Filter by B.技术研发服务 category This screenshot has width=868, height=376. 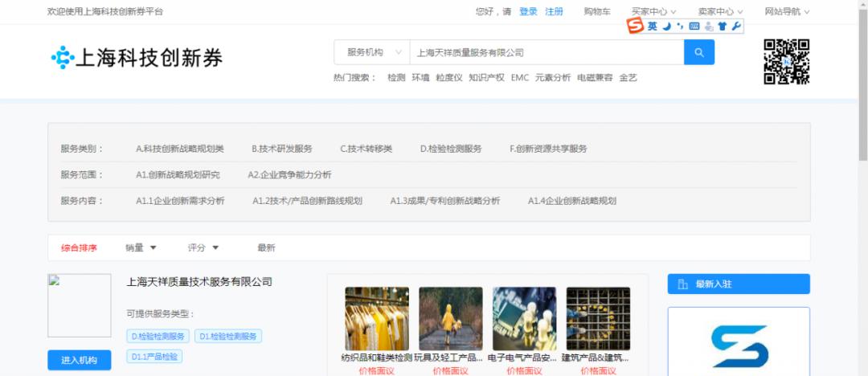[x=282, y=149]
